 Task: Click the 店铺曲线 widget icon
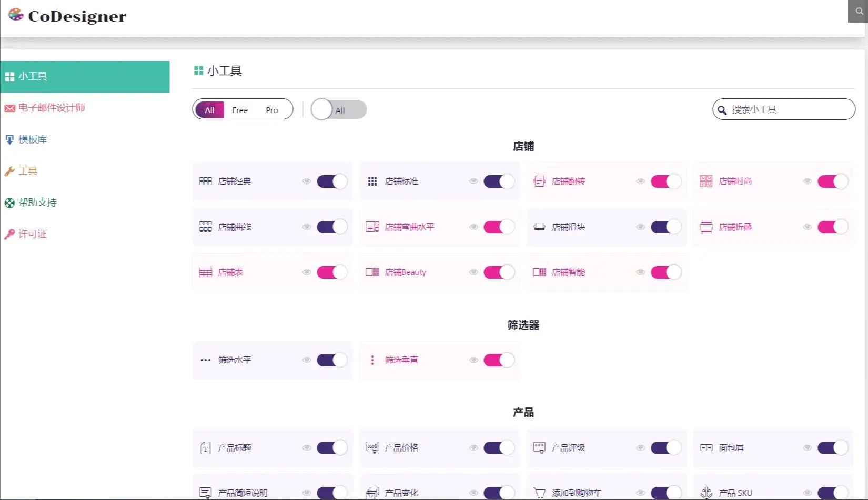pos(205,227)
